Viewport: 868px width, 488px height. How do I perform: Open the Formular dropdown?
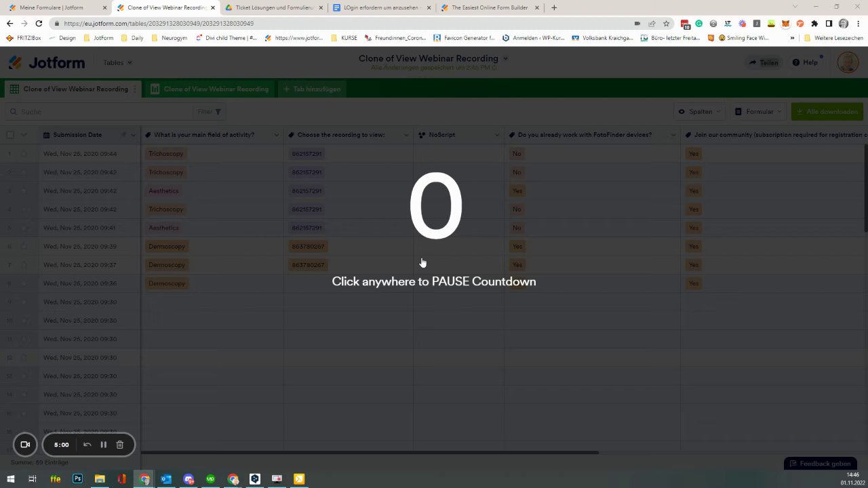(x=759, y=112)
